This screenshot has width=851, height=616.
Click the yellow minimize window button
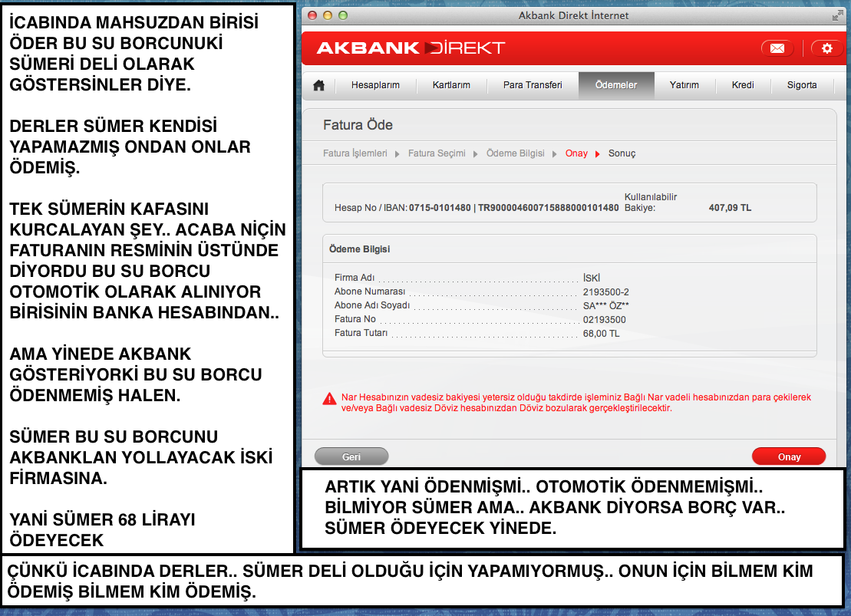327,15
